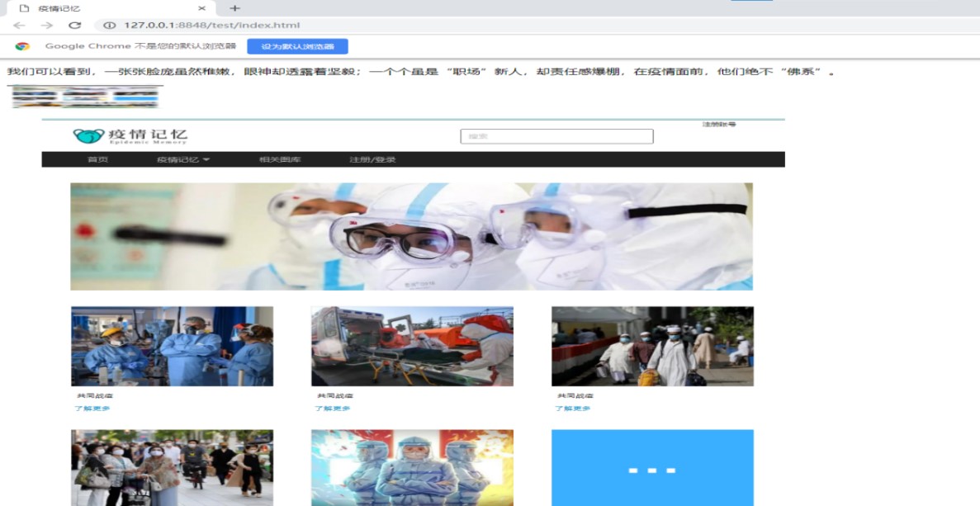Screen dimensions: 980x506
Task: Open the blue tile with three dots
Action: (652, 467)
